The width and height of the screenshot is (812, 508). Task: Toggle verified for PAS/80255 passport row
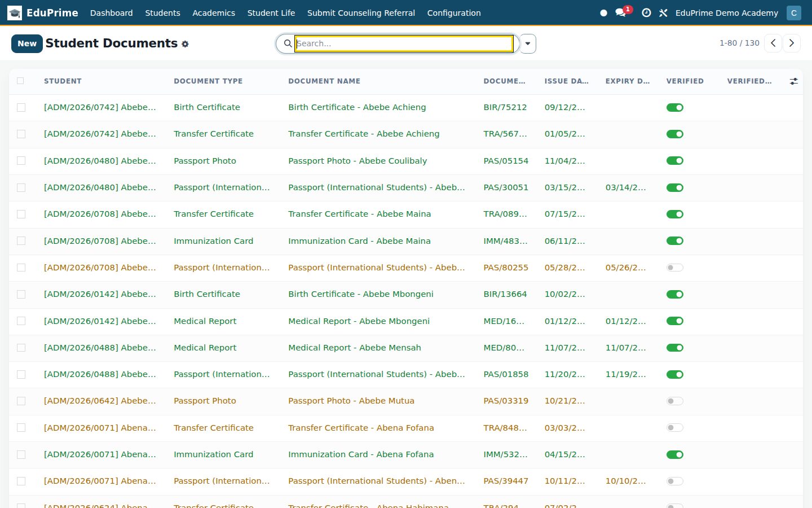pos(674,268)
